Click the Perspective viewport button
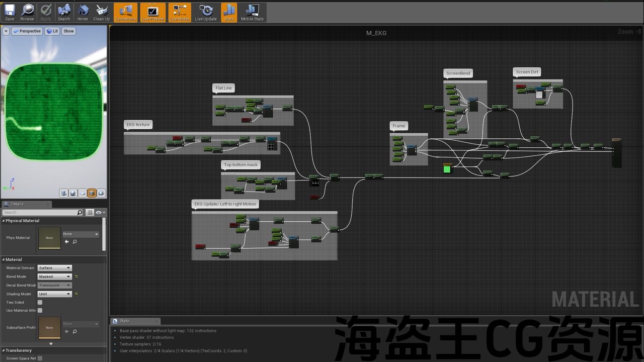 point(27,31)
